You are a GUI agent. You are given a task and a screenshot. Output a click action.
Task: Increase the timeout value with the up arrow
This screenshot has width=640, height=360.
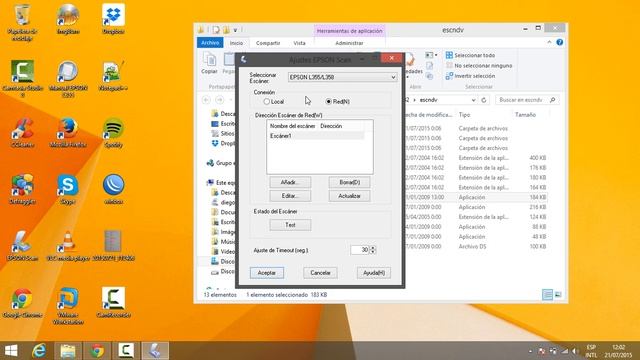[373, 248]
